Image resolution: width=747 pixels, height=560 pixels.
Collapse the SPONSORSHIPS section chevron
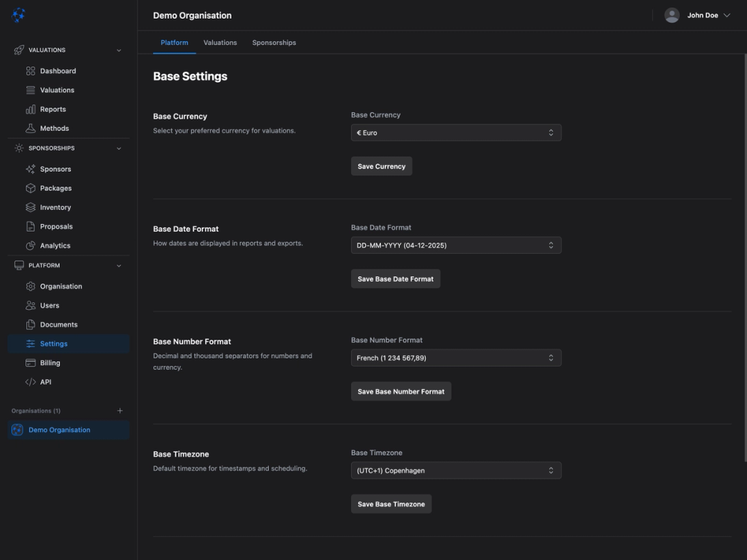tap(118, 147)
